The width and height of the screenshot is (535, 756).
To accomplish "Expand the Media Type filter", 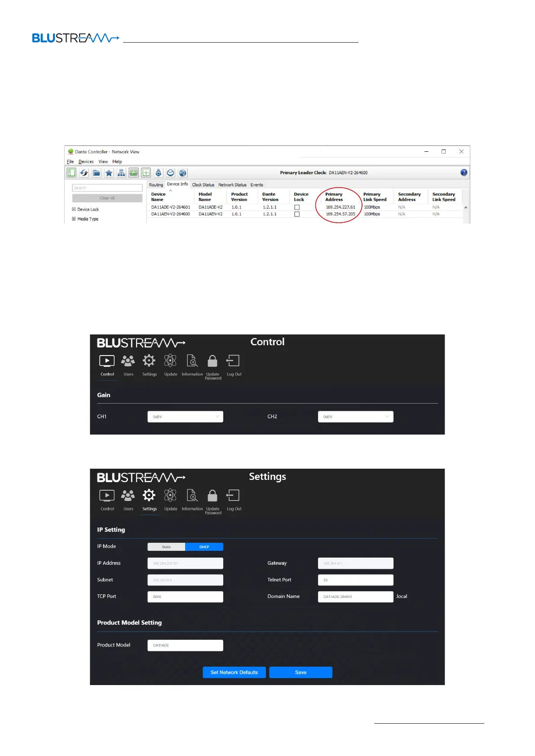I will pyautogui.click(x=74, y=219).
